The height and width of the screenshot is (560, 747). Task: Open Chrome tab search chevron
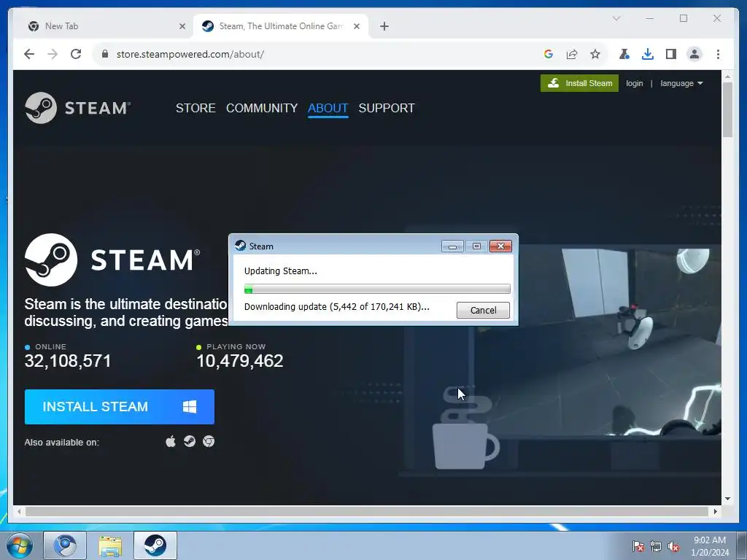click(x=616, y=18)
